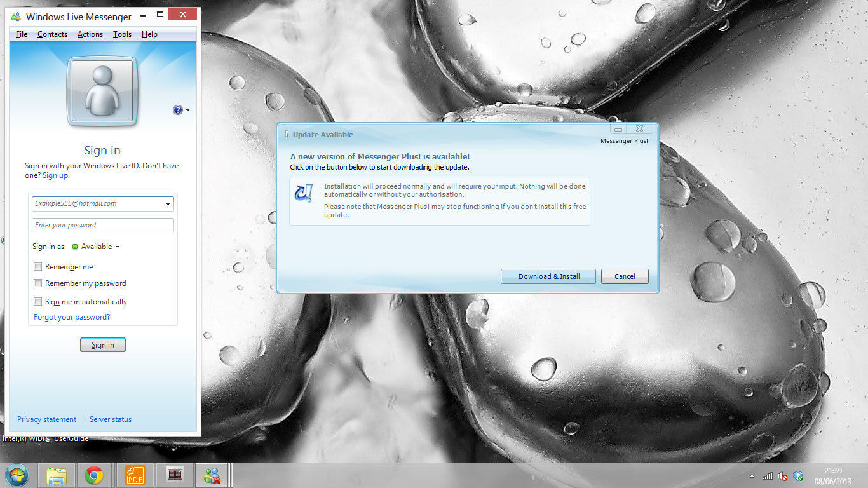
Task: Open the PDF application in taskbar
Action: [x=134, y=475]
